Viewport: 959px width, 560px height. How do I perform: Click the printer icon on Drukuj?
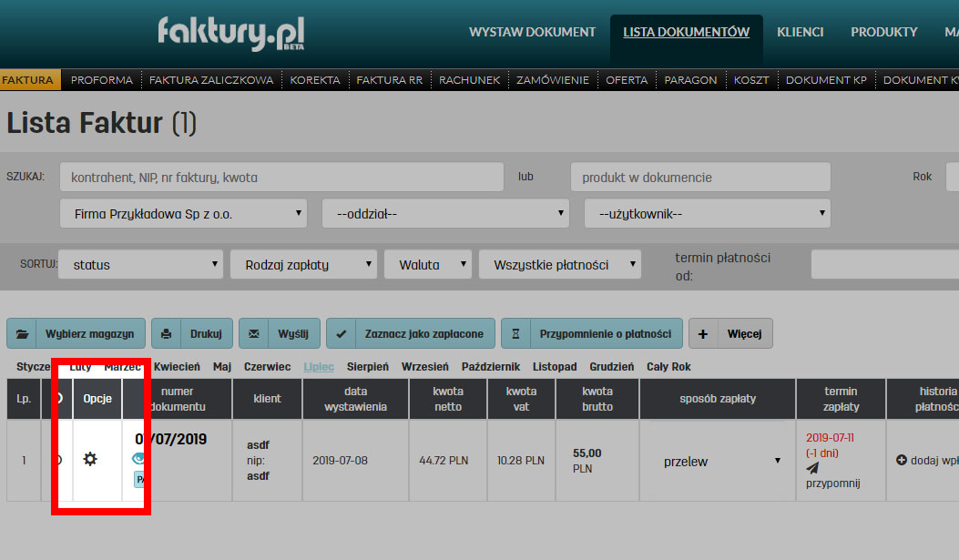tap(167, 333)
